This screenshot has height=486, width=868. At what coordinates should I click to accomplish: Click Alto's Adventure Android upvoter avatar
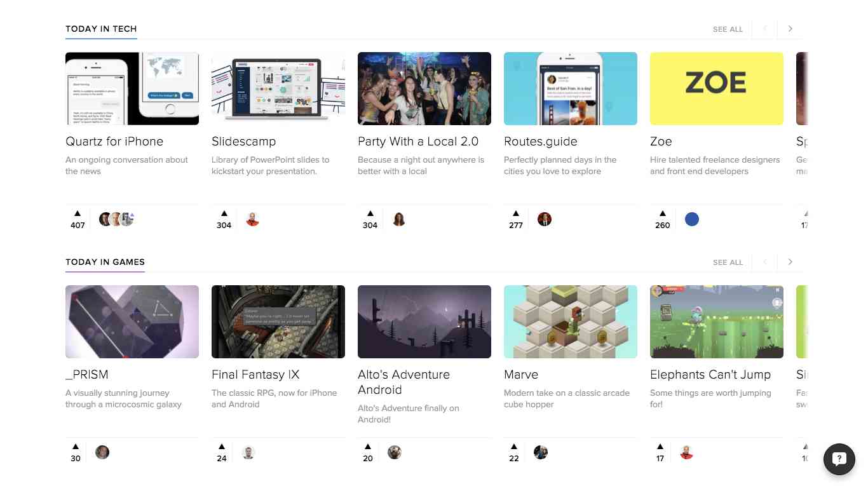pos(395,452)
